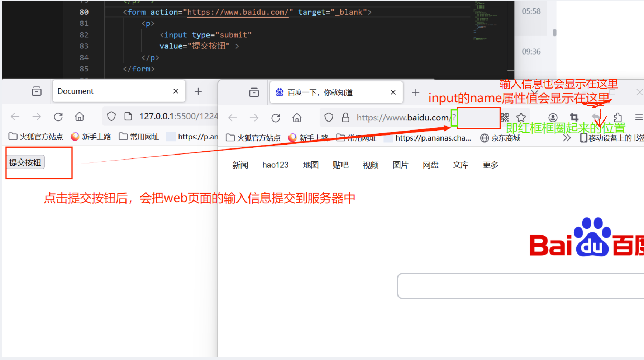
Task: Go back in left browser window
Action: coord(15,117)
